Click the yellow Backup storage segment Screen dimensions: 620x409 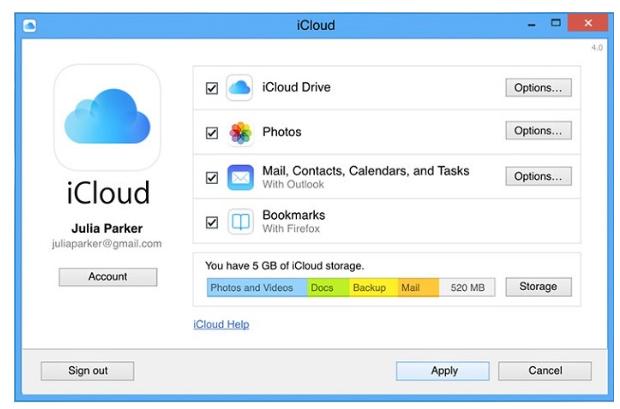tap(374, 288)
